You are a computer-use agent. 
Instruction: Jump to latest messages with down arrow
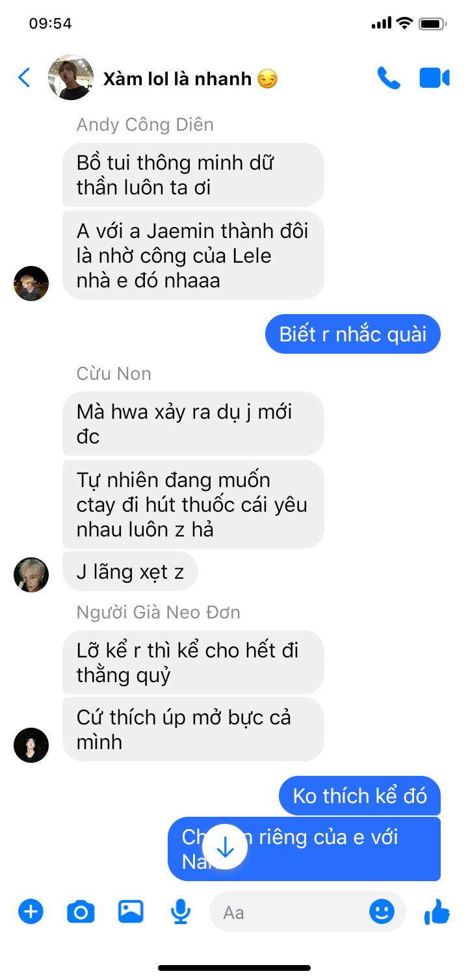tap(225, 847)
